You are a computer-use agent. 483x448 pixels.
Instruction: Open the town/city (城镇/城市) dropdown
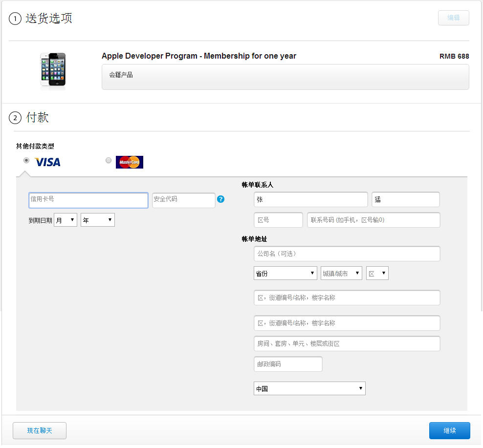(341, 274)
